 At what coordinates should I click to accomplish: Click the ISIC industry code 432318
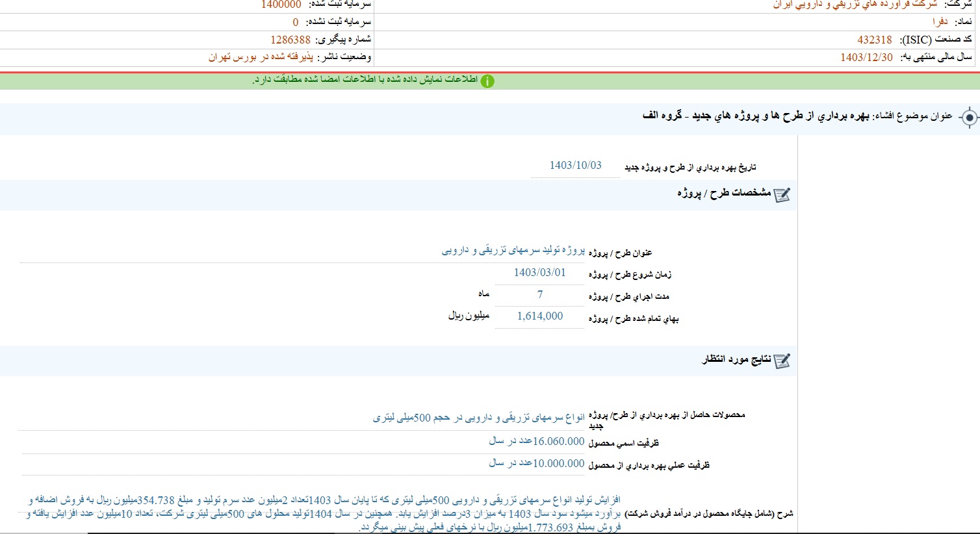pos(874,40)
